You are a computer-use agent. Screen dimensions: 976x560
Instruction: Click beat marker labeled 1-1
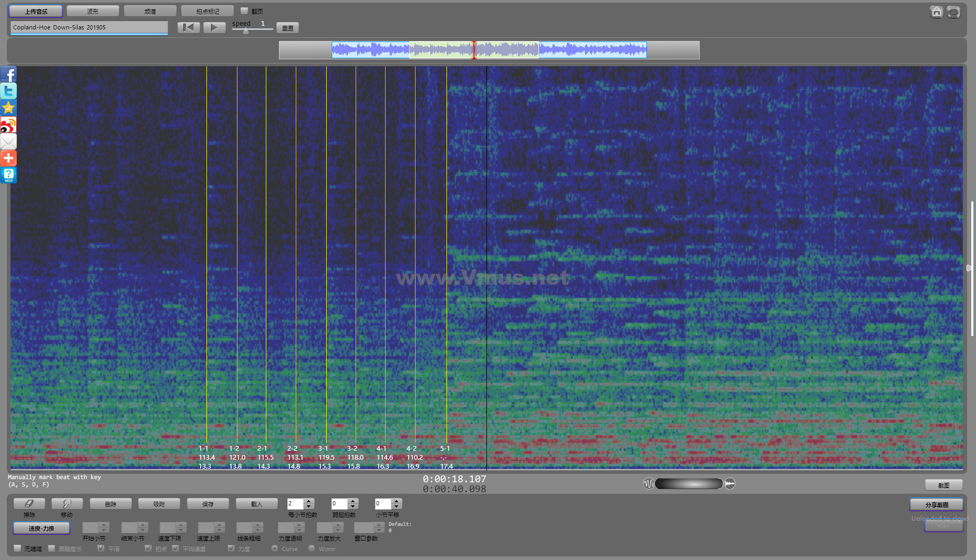[x=203, y=448]
